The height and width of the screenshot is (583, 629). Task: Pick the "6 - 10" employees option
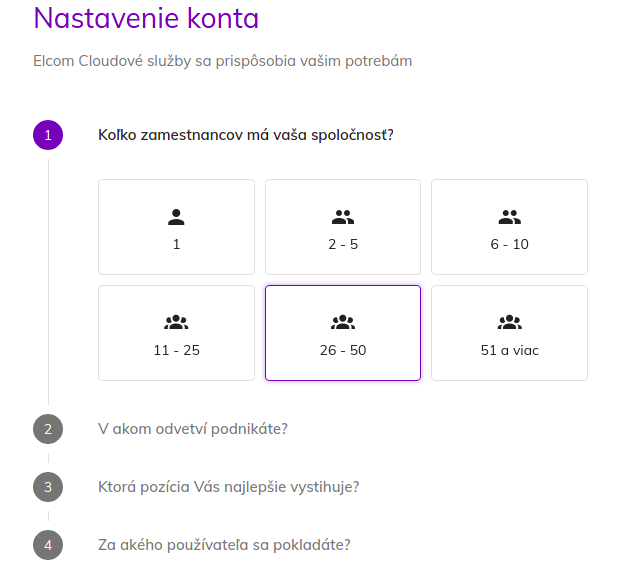pos(509,227)
